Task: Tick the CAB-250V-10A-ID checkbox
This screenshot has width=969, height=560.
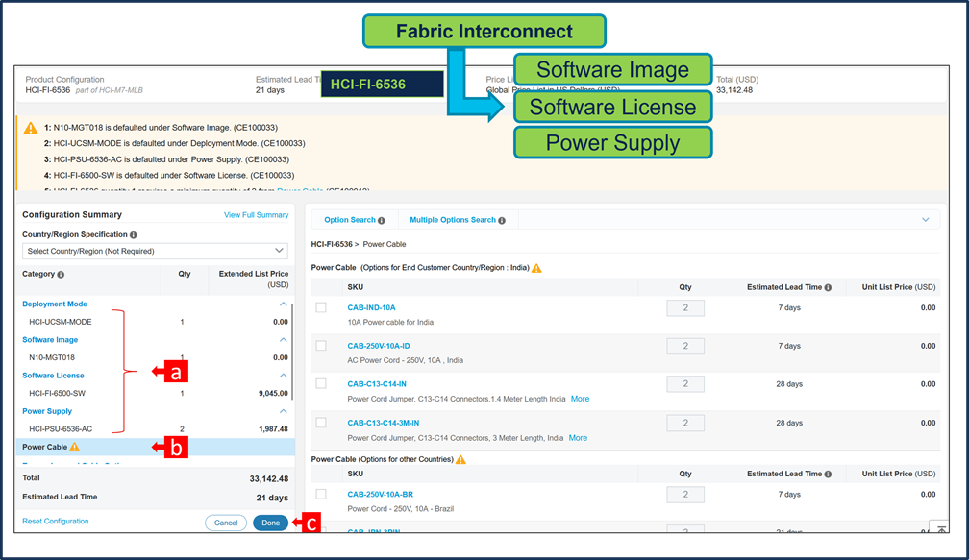Action: point(321,346)
